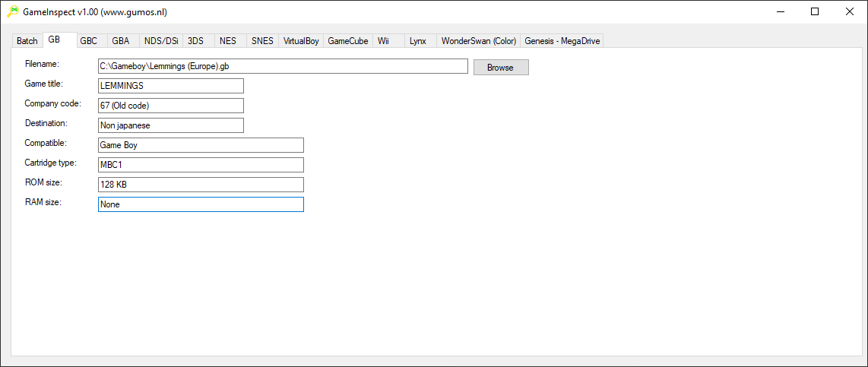868x367 pixels.
Task: Select the NES tab
Action: [x=228, y=41]
